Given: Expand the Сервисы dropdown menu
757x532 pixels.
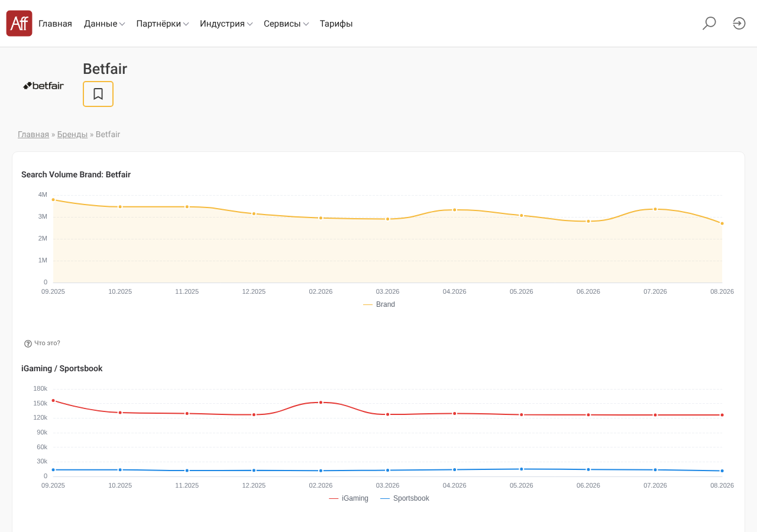Looking at the screenshot, I should [286, 24].
